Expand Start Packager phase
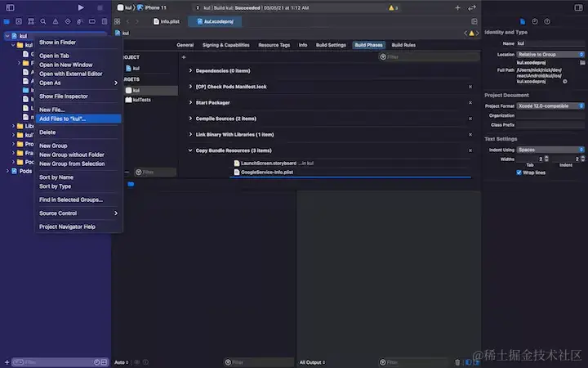The image size is (588, 368). pyautogui.click(x=190, y=102)
